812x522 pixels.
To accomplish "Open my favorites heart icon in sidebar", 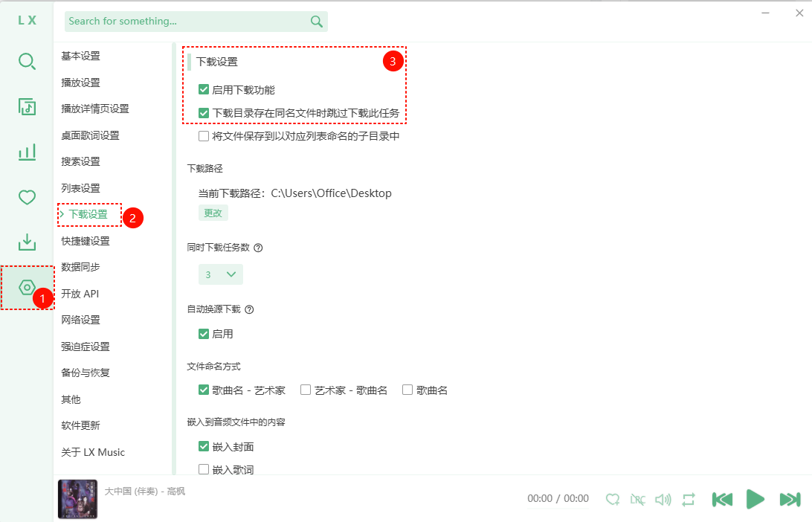I will click(x=27, y=197).
